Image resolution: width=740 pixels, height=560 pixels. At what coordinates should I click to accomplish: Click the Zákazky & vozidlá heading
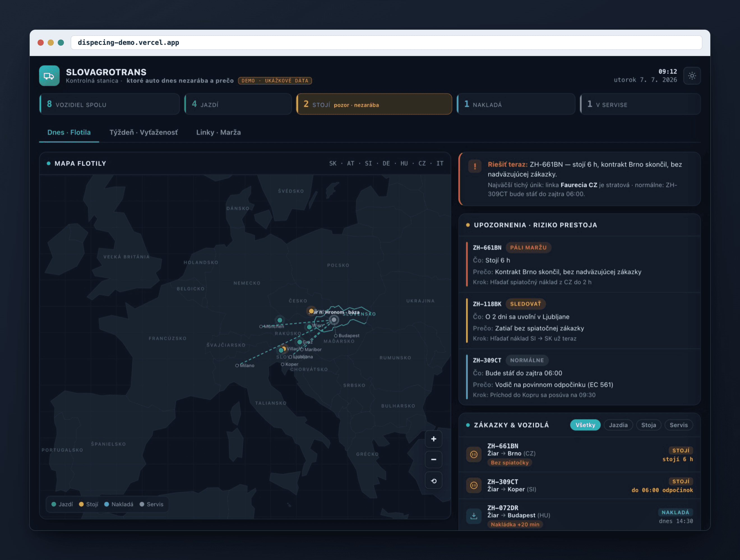click(x=511, y=425)
